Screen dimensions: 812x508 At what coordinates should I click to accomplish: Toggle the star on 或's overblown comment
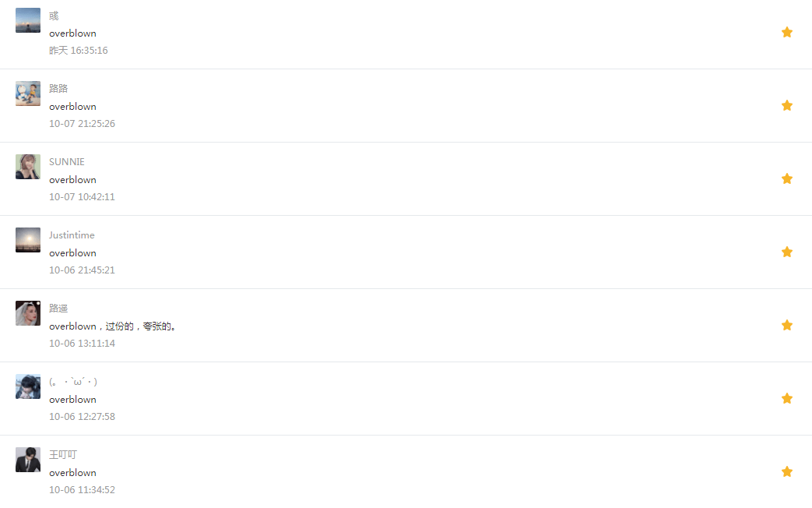pos(786,32)
